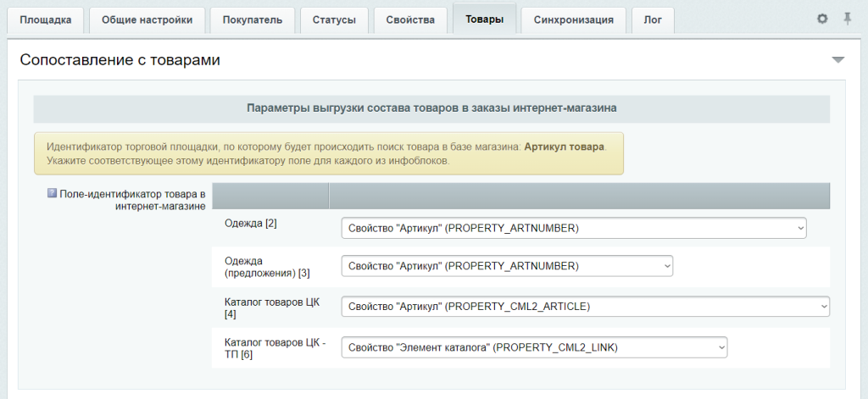This screenshot has width=868, height=399.
Task: Click the Сопоставление с товарами heading
Action: [120, 60]
